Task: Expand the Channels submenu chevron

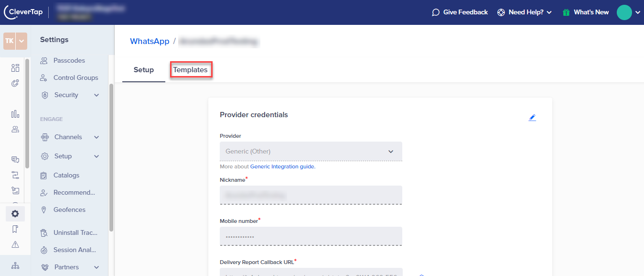Action: point(97,137)
